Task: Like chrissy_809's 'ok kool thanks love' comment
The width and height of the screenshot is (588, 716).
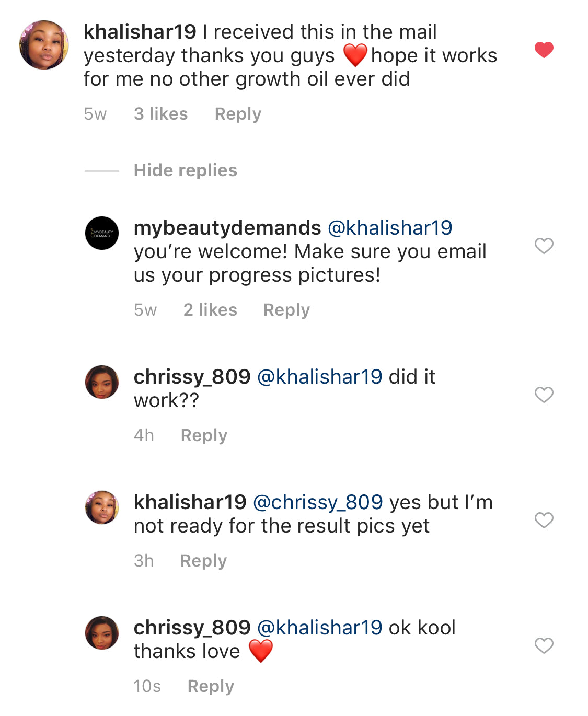Action: 544,645
